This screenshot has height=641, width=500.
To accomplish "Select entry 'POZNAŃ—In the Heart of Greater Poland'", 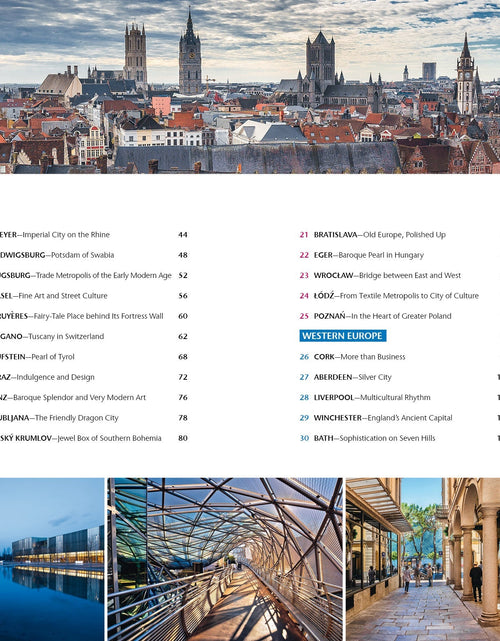I will pos(382,316).
